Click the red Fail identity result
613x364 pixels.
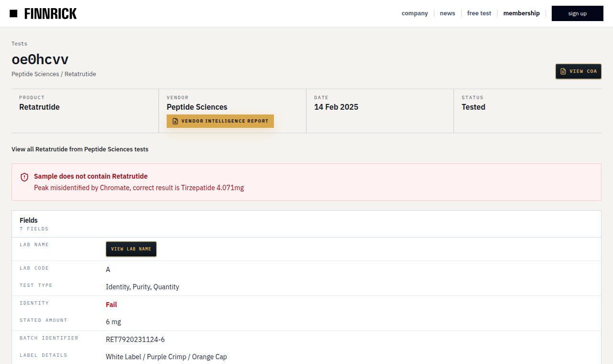pos(111,305)
